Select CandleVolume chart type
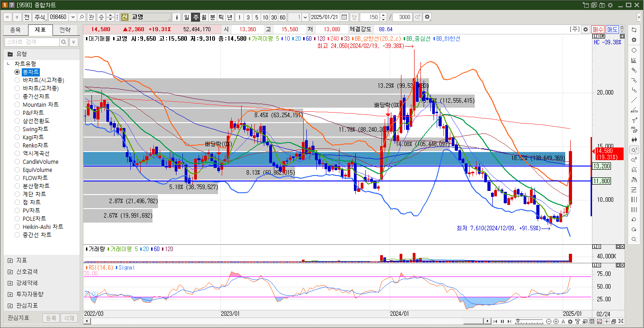The width and height of the screenshot is (644, 328). pos(37,162)
